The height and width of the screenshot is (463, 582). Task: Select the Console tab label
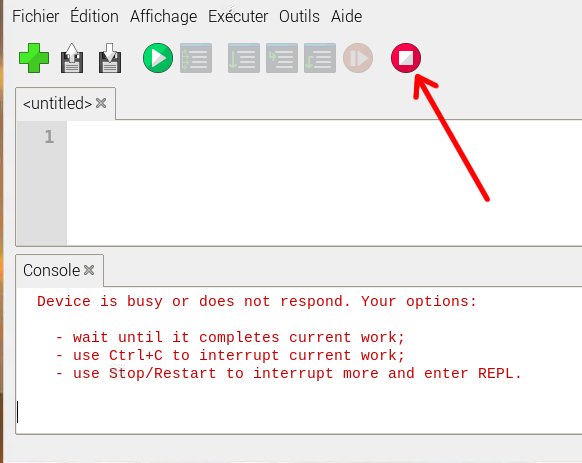tap(52, 270)
